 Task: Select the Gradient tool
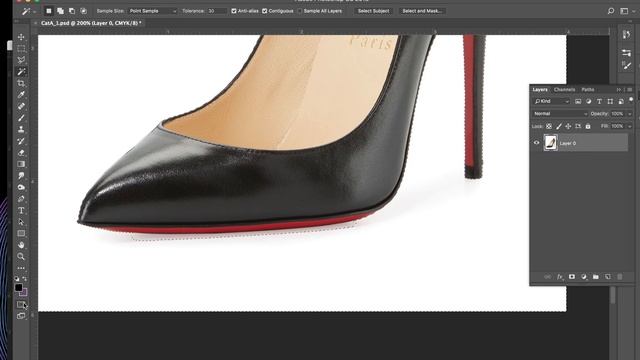(x=21, y=164)
